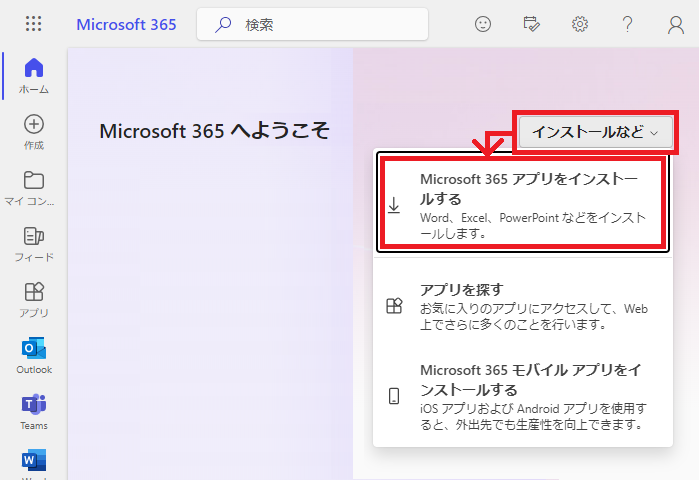Click the apps grid icon beside アプリを探す
The height and width of the screenshot is (480, 699).
click(394, 306)
